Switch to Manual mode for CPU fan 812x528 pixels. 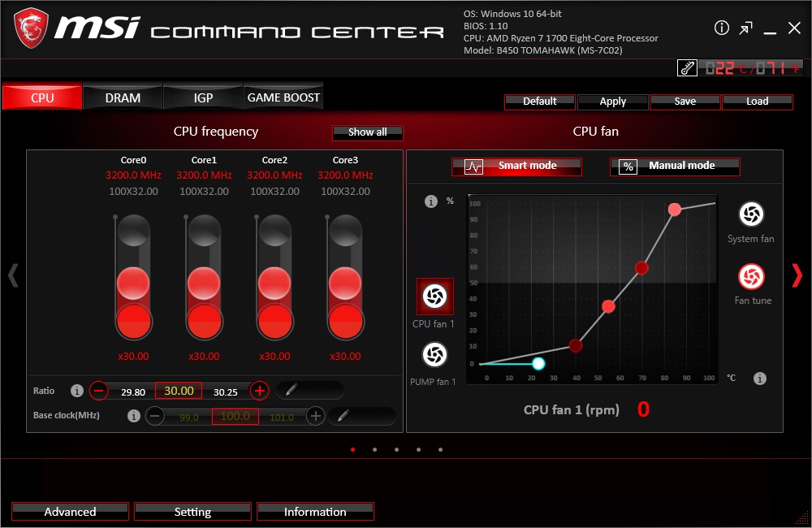675,167
